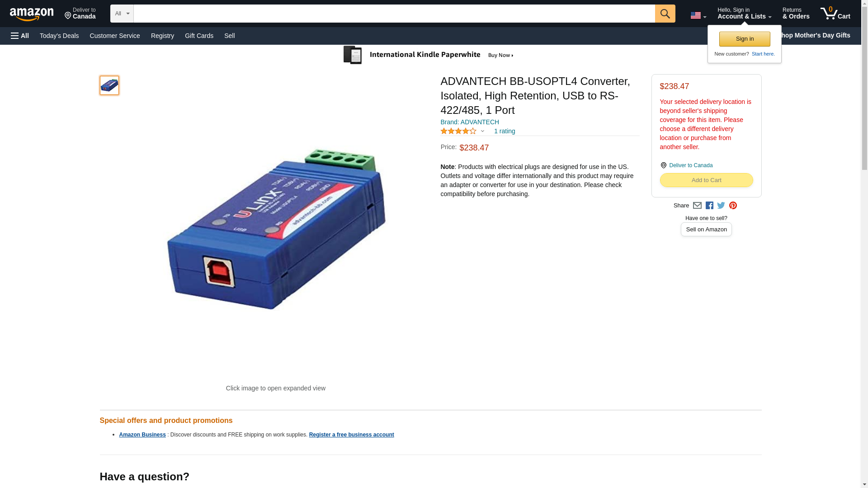Click into the search input field

[x=394, y=14]
